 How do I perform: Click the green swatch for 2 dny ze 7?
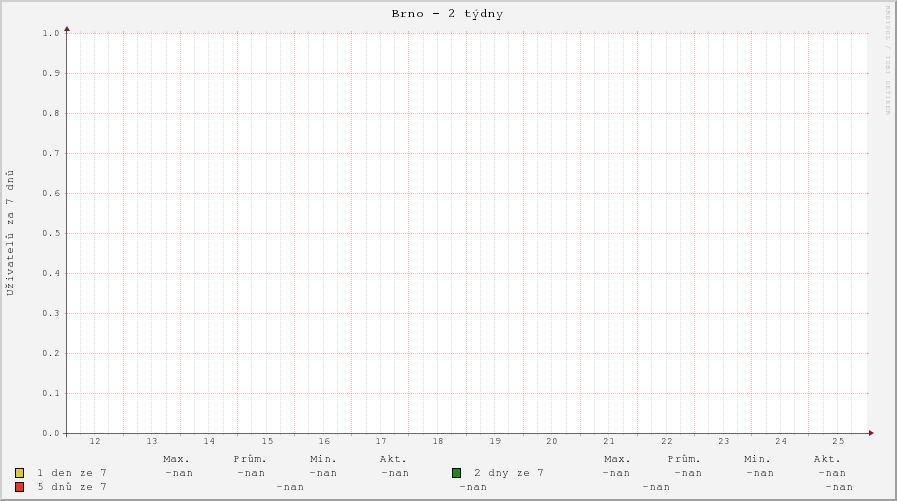click(456, 473)
